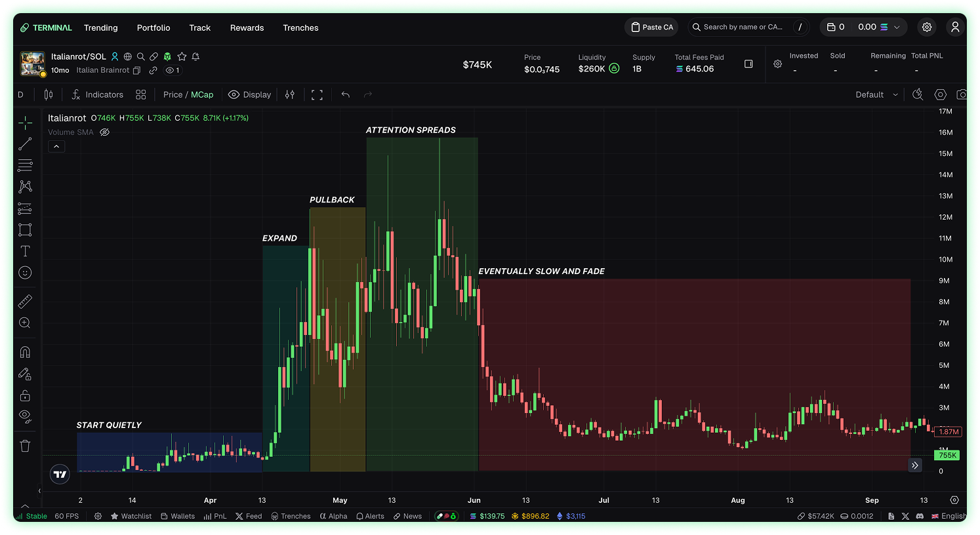Toggle Volume SMA indicator visibility
The width and height of the screenshot is (980, 535).
104,132
